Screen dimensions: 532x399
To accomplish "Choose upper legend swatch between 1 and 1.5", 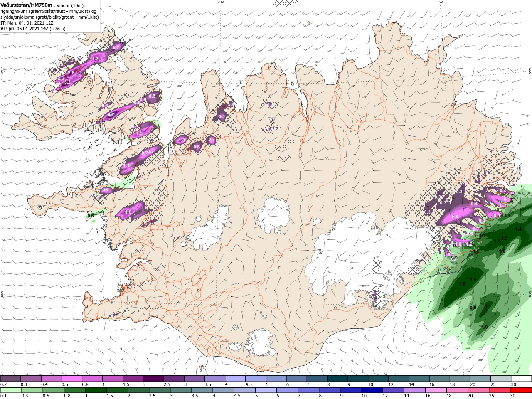I will pyautogui.click(x=112, y=378).
